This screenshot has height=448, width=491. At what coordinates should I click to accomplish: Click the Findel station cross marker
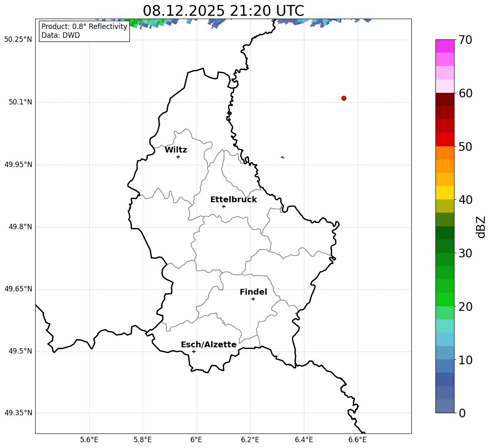[x=253, y=299]
